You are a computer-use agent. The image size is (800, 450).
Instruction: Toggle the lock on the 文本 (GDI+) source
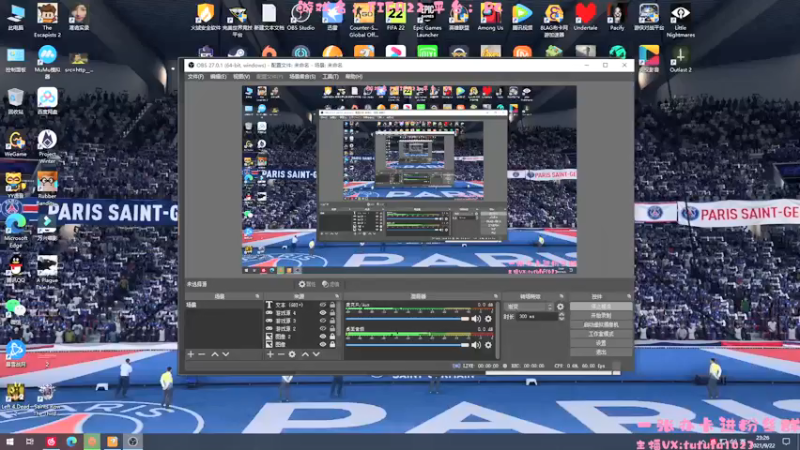click(332, 305)
